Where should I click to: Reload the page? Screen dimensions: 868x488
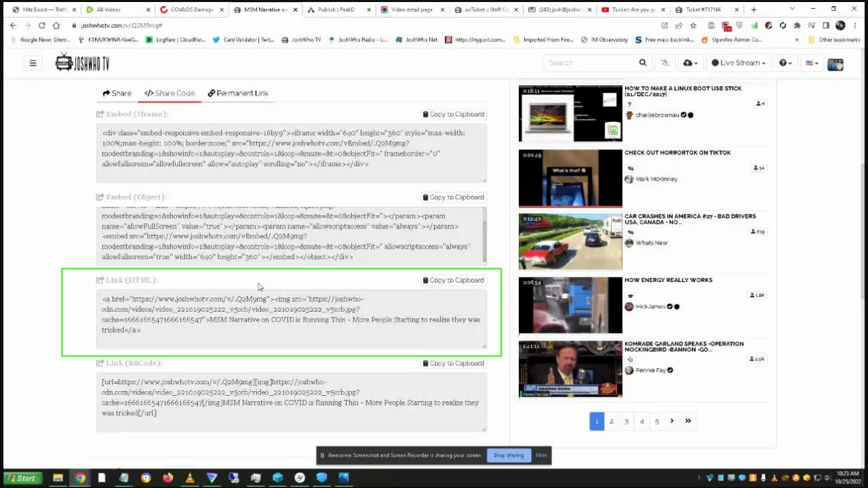[42, 25]
